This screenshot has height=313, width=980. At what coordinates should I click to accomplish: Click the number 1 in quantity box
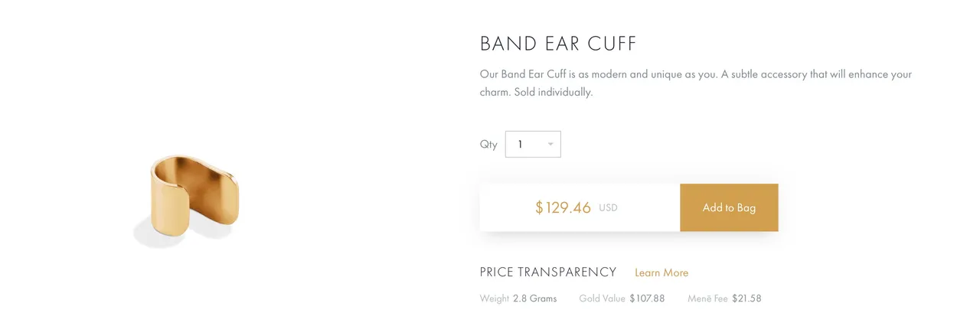click(521, 144)
